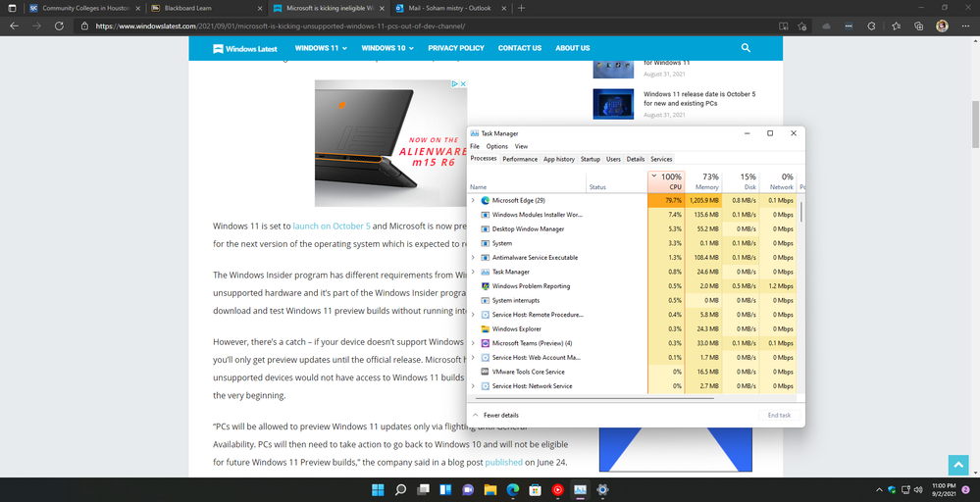Open File Explorer from the taskbar
Image resolution: width=980 pixels, height=502 pixels.
pos(490,490)
